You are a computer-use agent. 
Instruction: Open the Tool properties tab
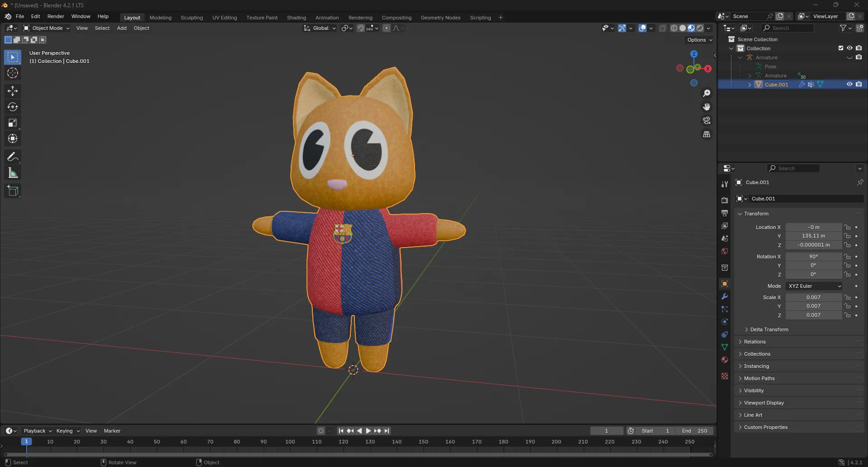click(x=725, y=184)
